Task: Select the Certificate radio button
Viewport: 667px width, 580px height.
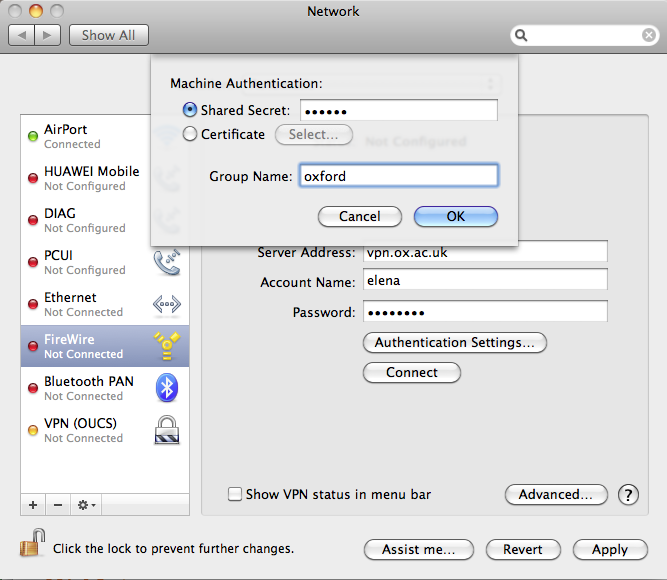Action: (190, 134)
